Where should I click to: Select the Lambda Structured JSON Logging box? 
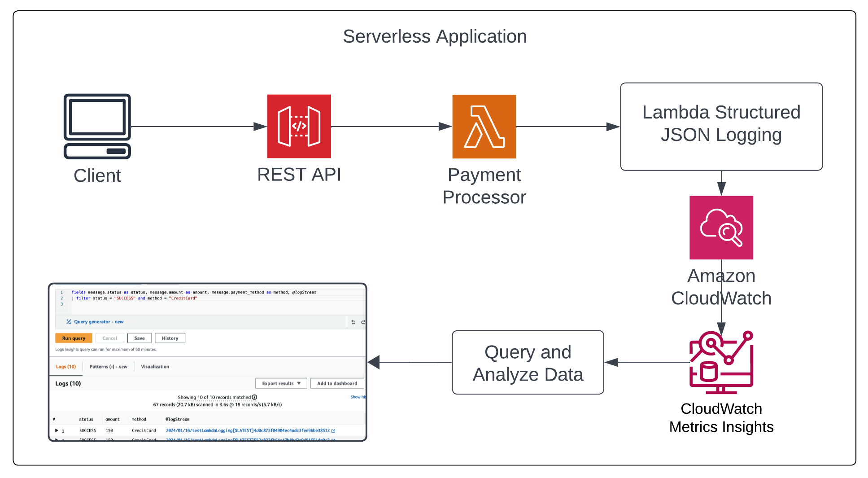coord(721,127)
